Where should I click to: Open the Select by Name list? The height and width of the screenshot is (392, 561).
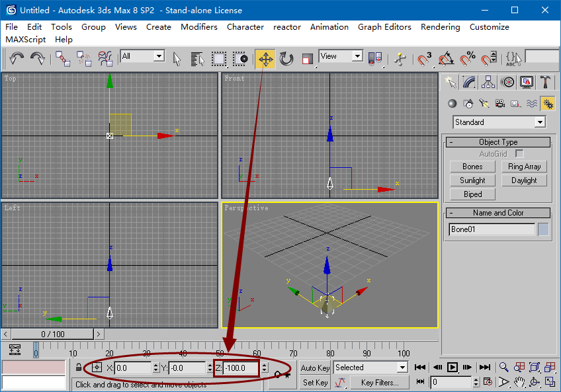coord(198,59)
